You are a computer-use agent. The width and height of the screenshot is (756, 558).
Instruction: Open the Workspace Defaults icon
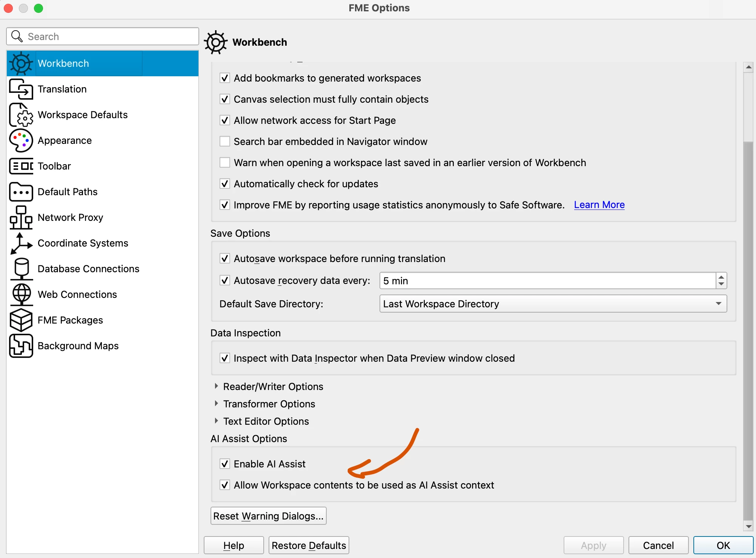(21, 115)
